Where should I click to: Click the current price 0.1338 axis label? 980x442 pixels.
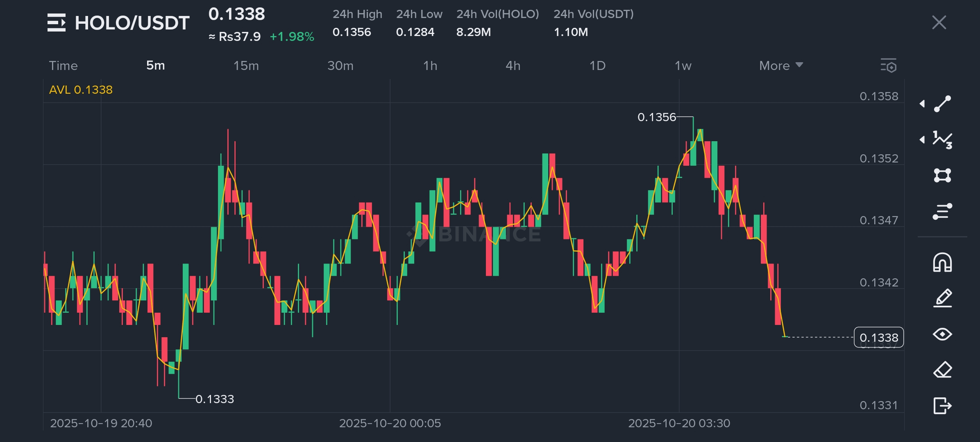coord(878,338)
